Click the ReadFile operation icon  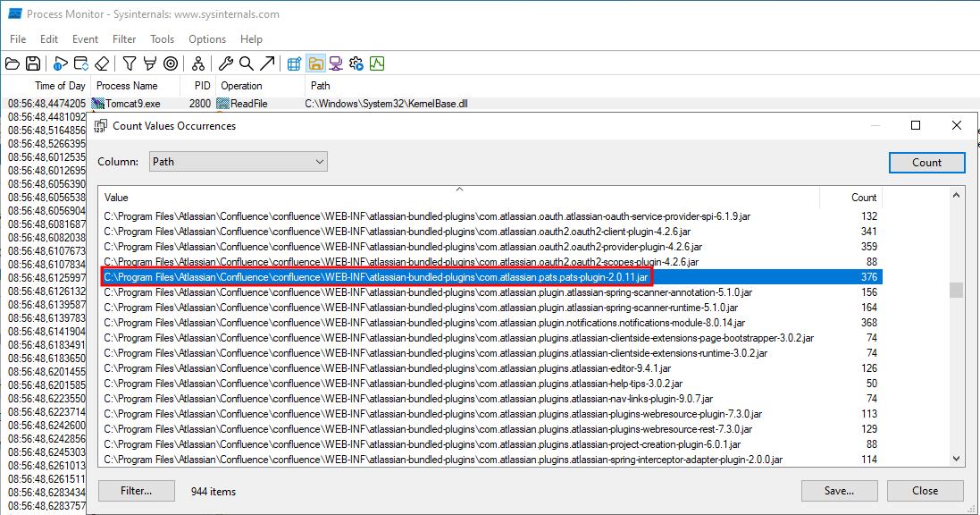click(222, 104)
